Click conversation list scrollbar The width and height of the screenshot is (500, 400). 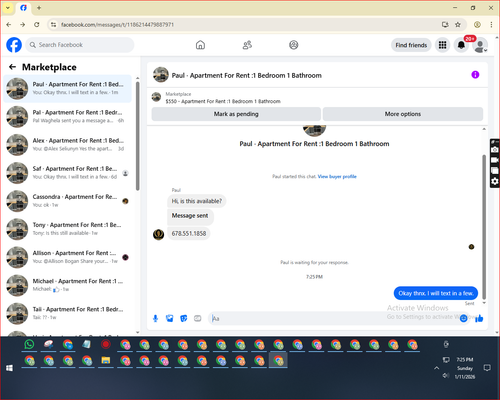pos(138,136)
